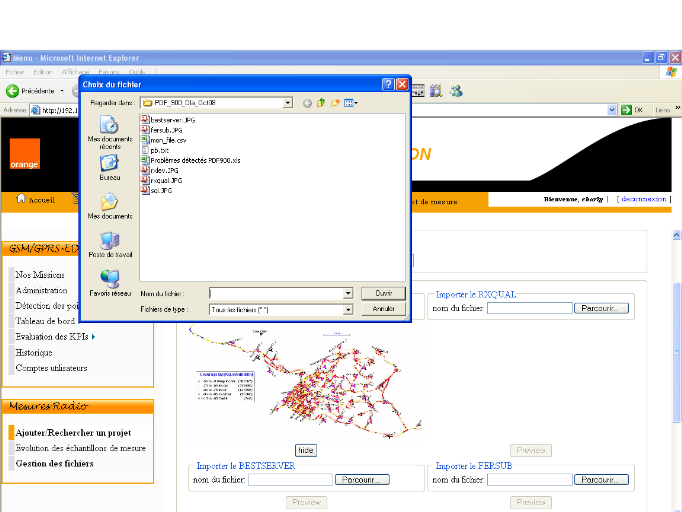Go up one folder level in dialog
Image resolution: width=682 pixels, height=512 pixels.
point(321,103)
